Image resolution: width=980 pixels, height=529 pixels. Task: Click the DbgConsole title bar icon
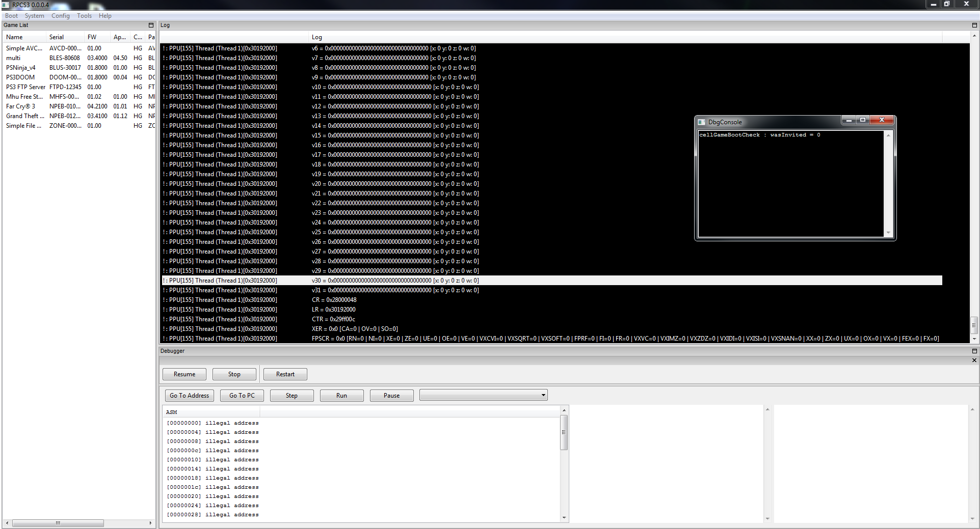tap(702, 122)
